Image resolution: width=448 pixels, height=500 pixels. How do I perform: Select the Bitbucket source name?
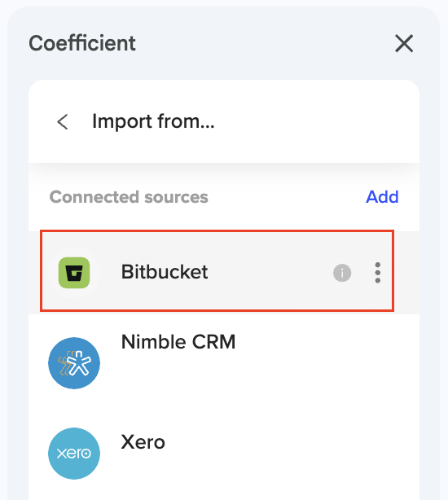165,272
